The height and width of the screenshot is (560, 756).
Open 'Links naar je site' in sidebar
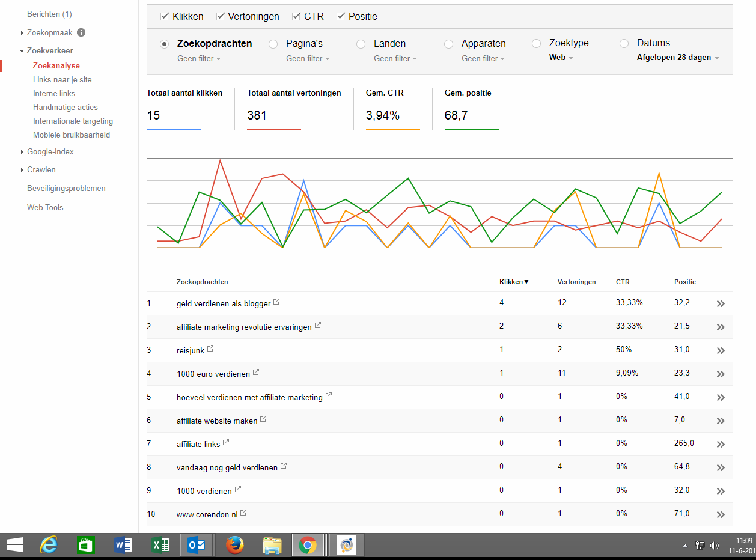pyautogui.click(x=62, y=79)
